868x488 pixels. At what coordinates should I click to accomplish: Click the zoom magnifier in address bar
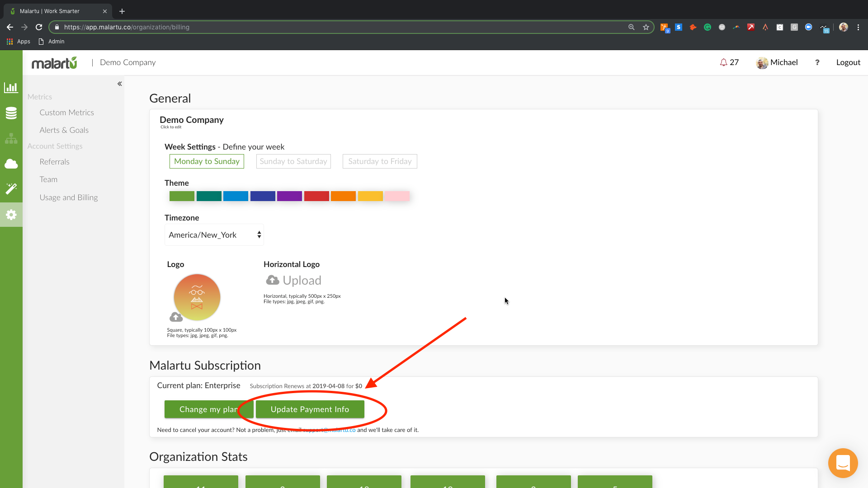coord(632,27)
